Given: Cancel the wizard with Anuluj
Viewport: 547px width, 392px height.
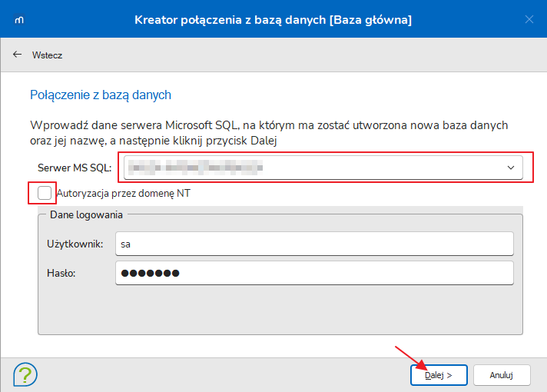Looking at the screenshot, I should point(502,375).
